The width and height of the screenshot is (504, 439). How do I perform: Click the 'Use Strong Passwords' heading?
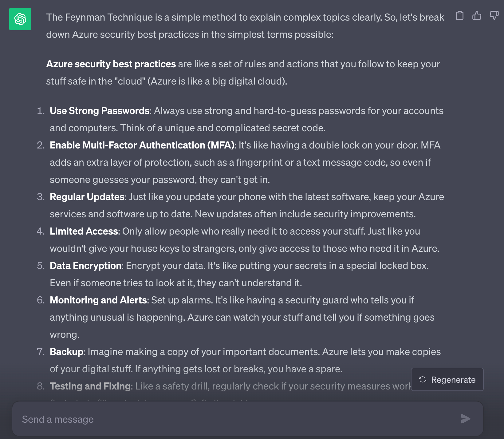tap(100, 111)
